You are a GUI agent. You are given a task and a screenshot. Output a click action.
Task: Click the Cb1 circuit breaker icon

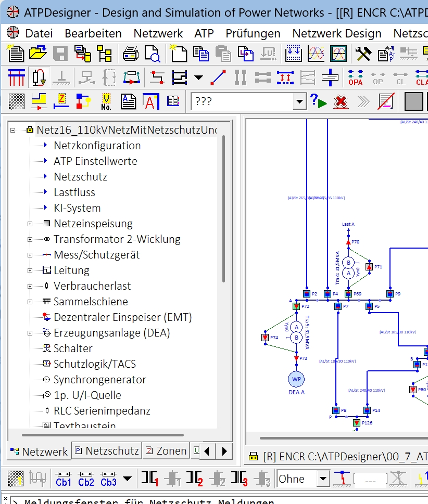pos(64,479)
